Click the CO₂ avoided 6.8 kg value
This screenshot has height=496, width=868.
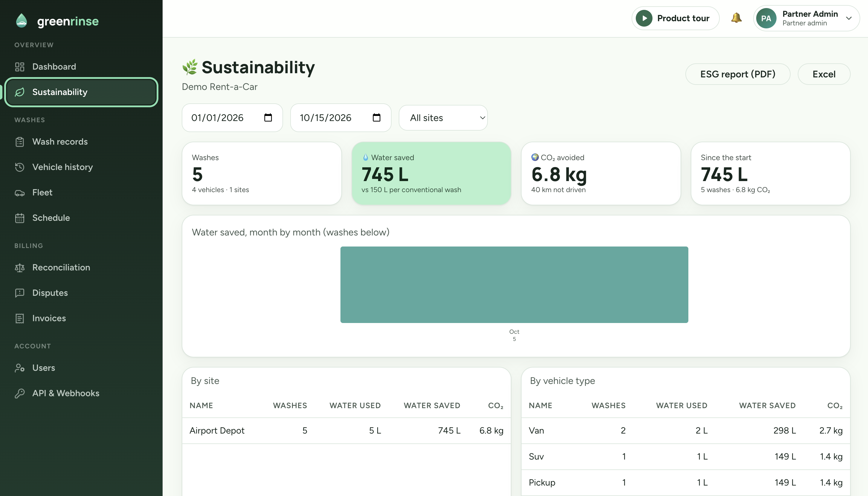click(559, 174)
